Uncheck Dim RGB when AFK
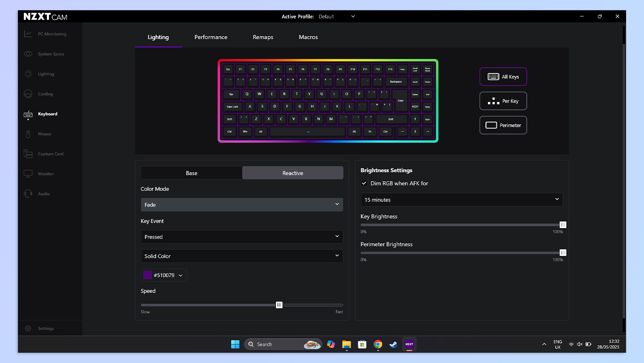 pos(364,183)
